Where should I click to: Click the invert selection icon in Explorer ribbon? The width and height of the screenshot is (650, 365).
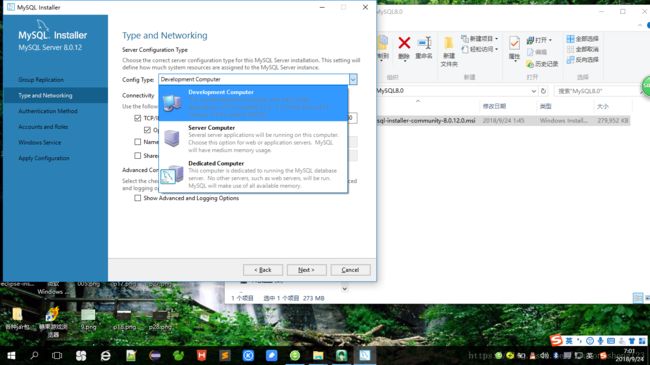pos(570,60)
